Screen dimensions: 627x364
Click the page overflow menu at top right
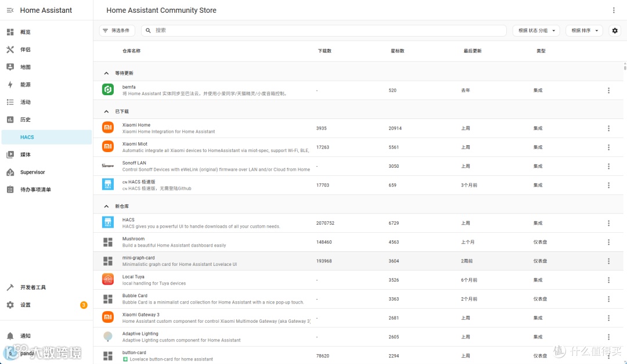tap(614, 10)
